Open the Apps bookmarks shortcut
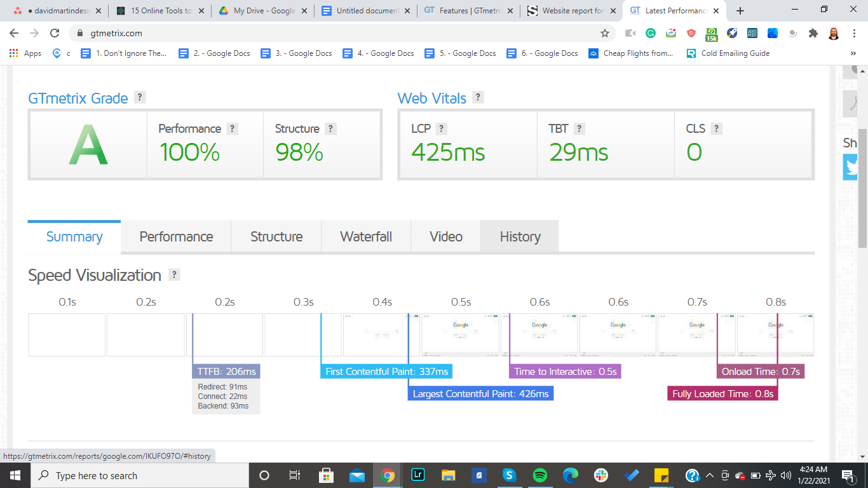The height and width of the screenshot is (488, 868). 25,53
